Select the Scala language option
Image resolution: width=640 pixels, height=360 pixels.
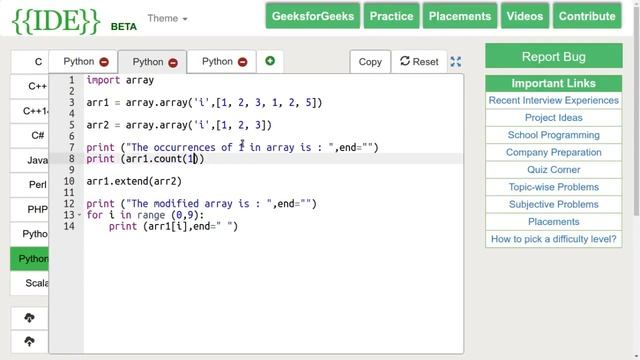click(x=29, y=283)
